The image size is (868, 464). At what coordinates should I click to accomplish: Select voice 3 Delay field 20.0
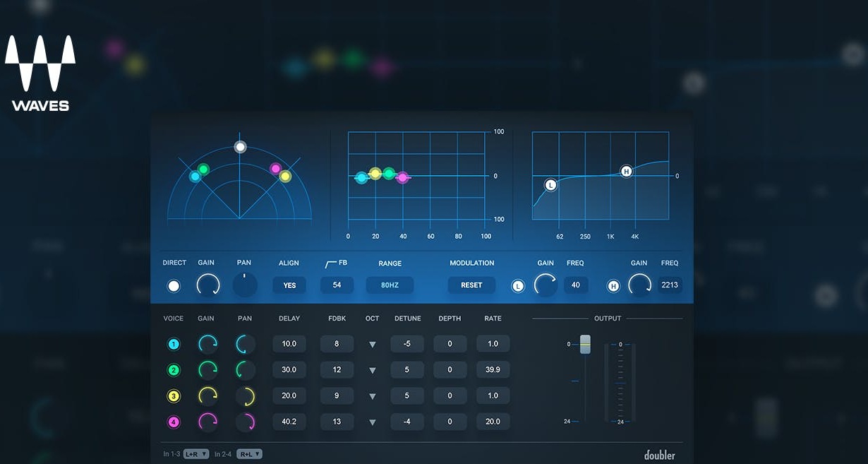(289, 395)
